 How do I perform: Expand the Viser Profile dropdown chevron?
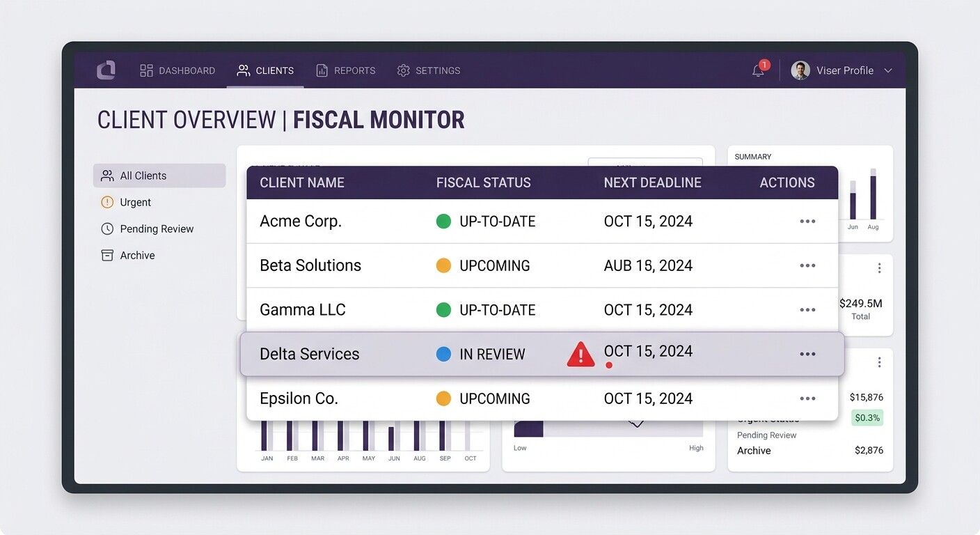887,70
